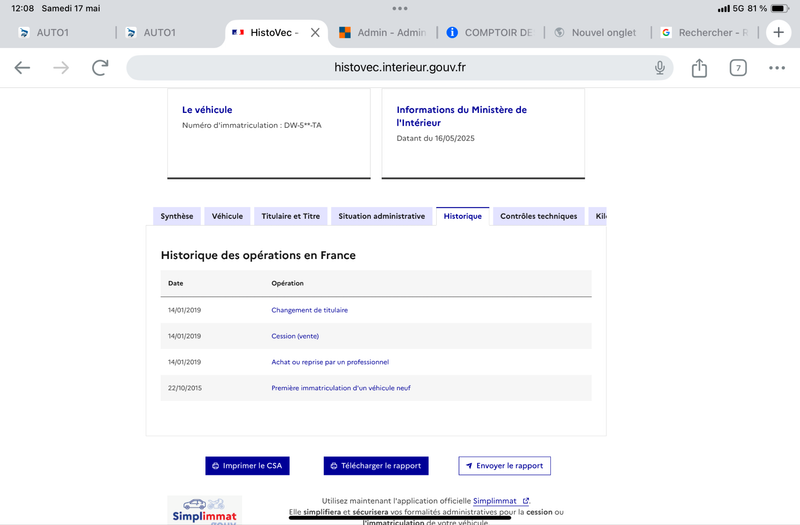
Task: Click the Date column header
Action: point(176,283)
